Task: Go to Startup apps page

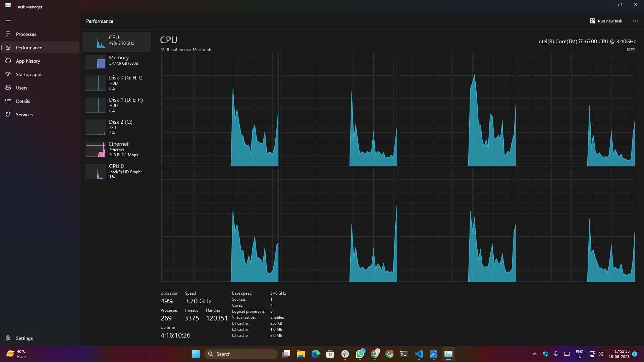Action: [40, 74]
